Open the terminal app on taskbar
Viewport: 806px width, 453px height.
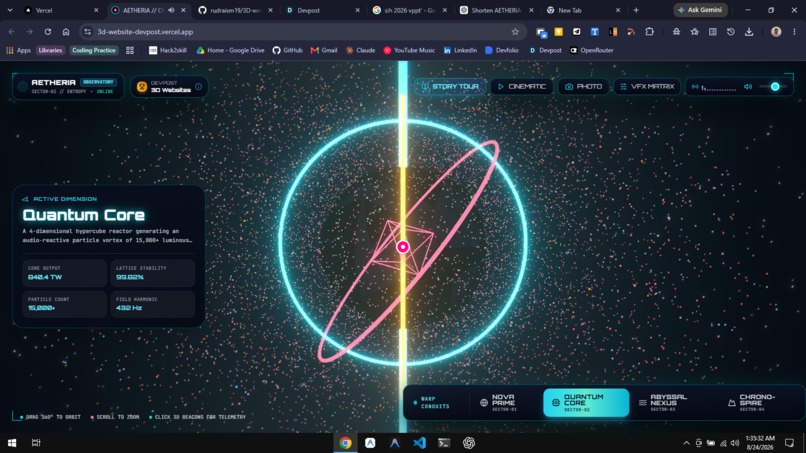click(444, 443)
